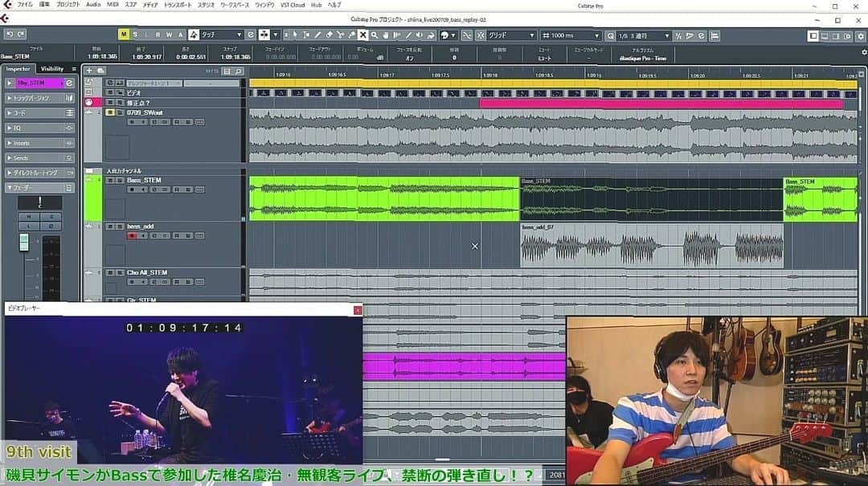Select the Zoom magnifier tool
This screenshot has height=486, width=868.
coord(375,35)
